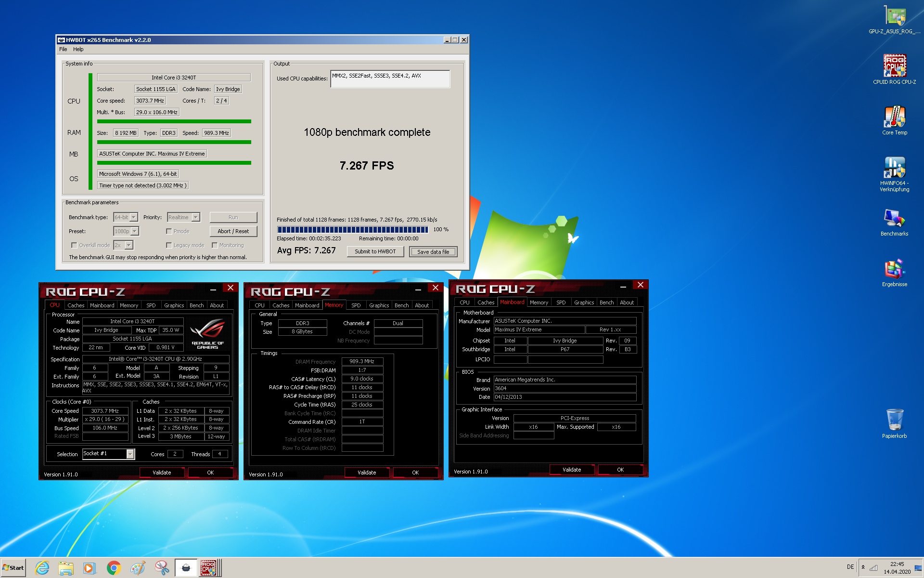Open the Priority Realtime dropdown
Screen dimensions: 924x578
(183, 217)
